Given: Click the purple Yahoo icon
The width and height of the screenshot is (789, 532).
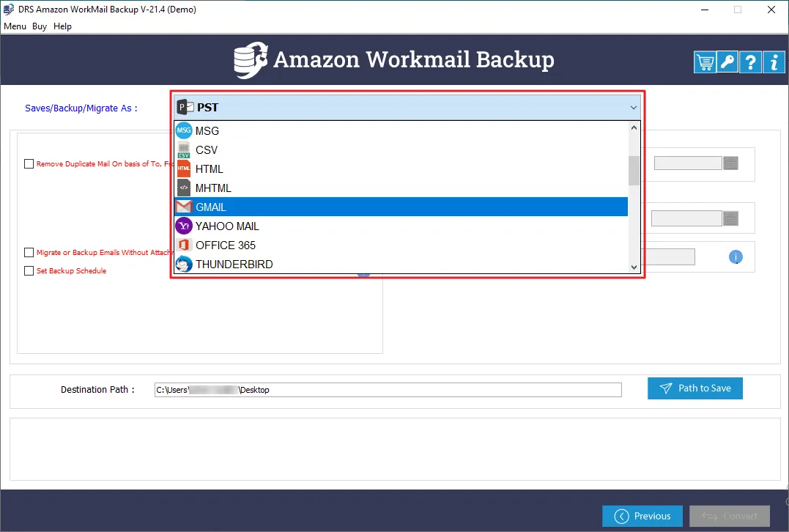Looking at the screenshot, I should (x=184, y=226).
